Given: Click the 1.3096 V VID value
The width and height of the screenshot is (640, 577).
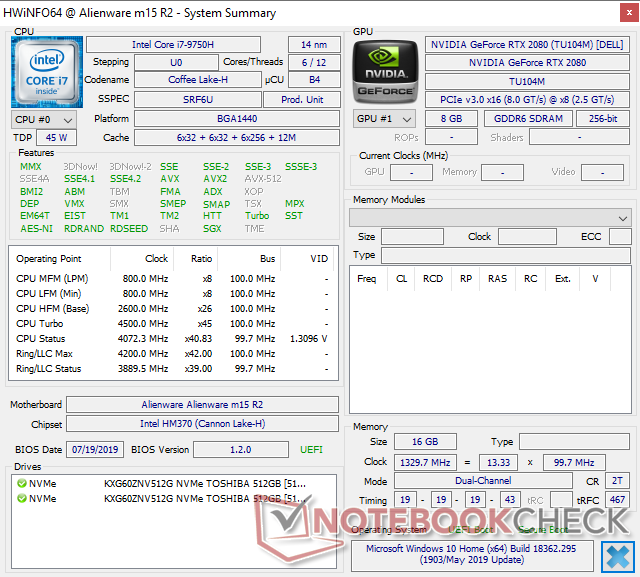Looking at the screenshot, I should 309,339.
